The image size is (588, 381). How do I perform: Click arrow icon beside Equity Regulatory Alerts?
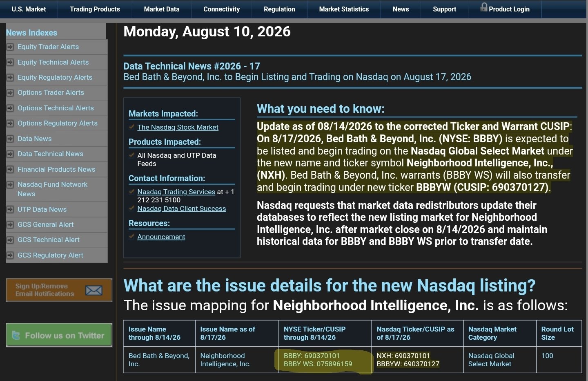click(10, 78)
